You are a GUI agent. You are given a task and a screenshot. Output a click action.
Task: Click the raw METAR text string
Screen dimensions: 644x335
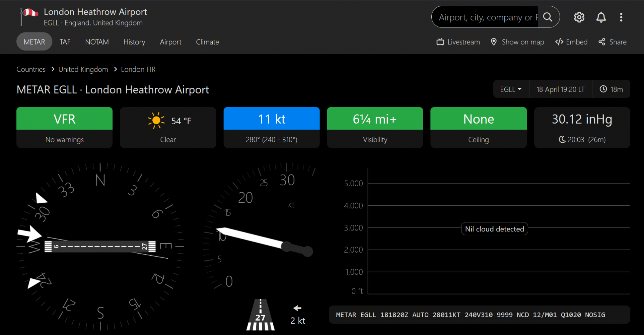pyautogui.click(x=471, y=315)
